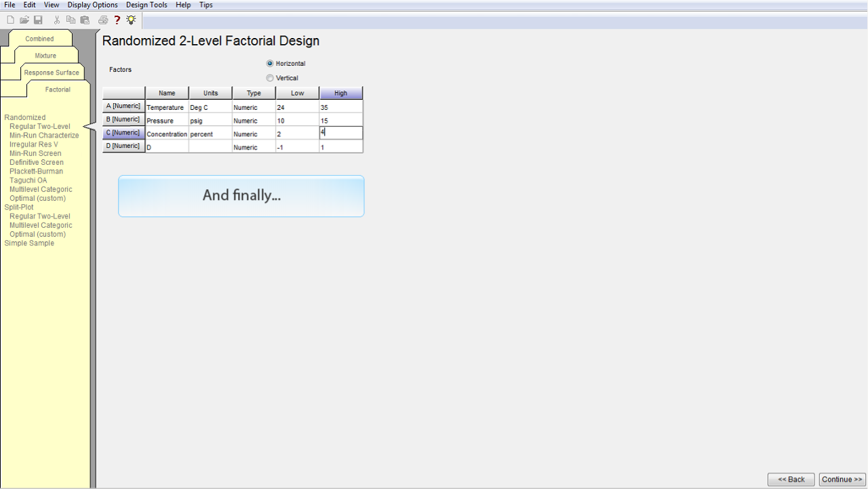Click the Temperature name cell
This screenshot has width=868, height=489.
pyautogui.click(x=167, y=107)
